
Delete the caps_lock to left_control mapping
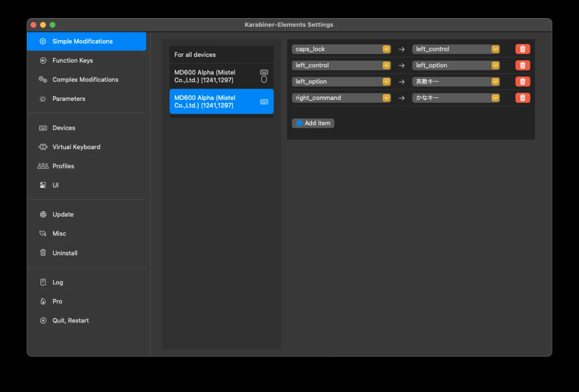[522, 49]
